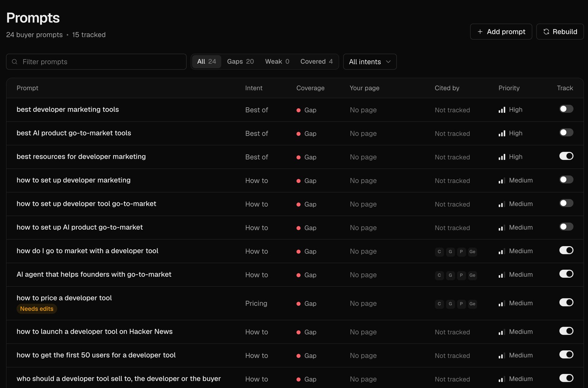
Task: Open the All intents dropdown
Action: point(370,62)
